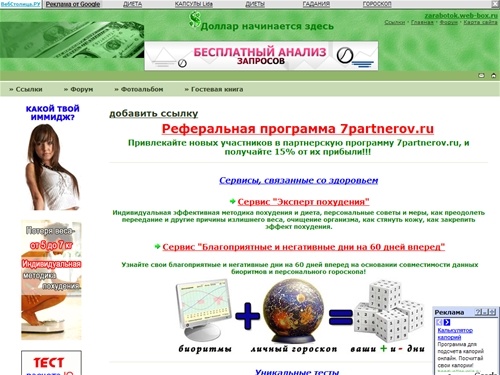Open the ГОРОСКОП ad link

point(377,4)
